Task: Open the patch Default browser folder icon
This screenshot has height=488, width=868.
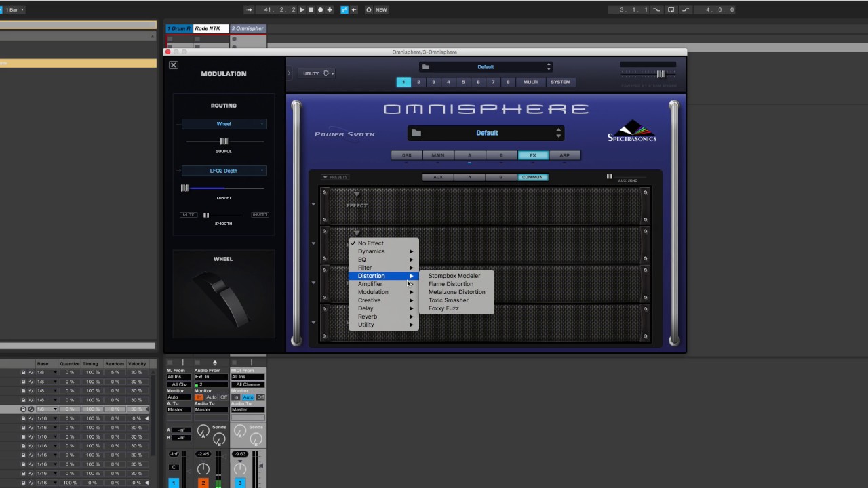Action: pos(416,133)
